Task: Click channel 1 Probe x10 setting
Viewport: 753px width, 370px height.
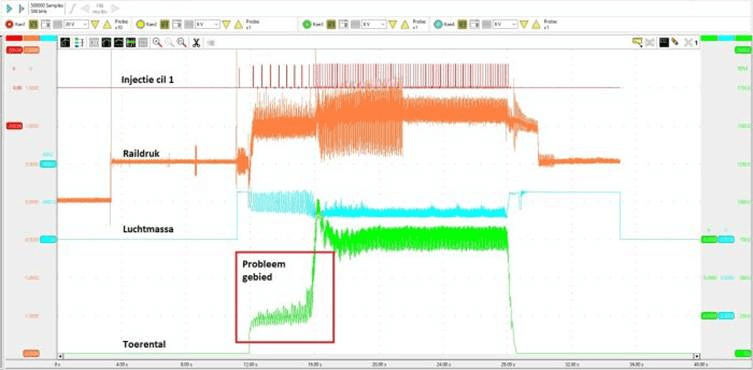Action: click(120, 24)
